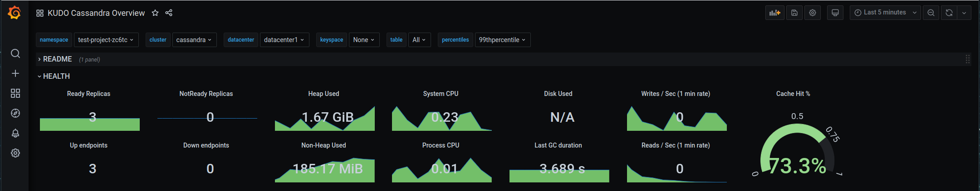
Task: Open the 99thpercentile dropdown
Action: (x=502, y=40)
